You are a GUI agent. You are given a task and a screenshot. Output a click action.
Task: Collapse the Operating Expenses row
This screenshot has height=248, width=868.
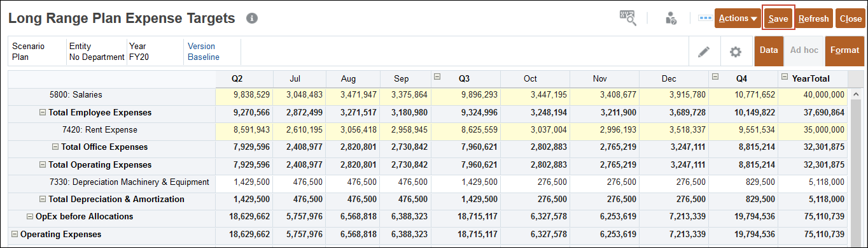tap(15, 235)
